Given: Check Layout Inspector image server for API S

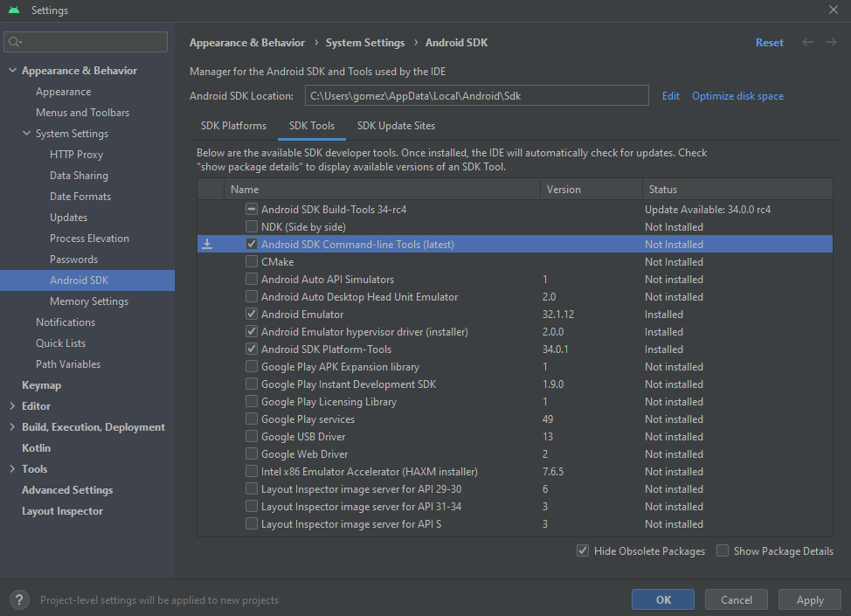Looking at the screenshot, I should click(x=252, y=523).
